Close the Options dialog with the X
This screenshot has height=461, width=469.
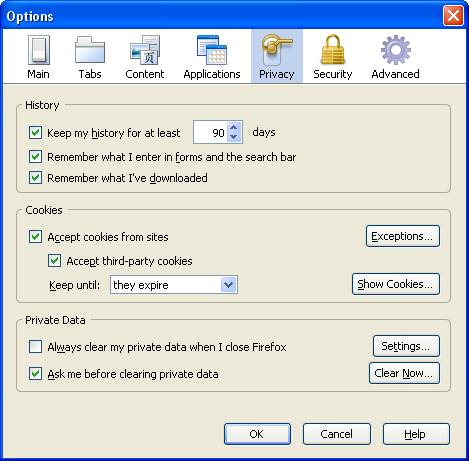[x=453, y=15]
